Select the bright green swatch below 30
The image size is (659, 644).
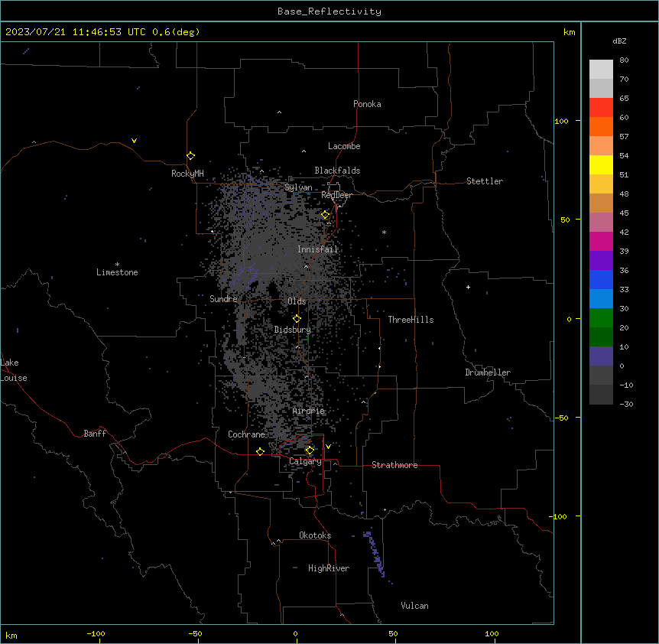[x=601, y=318]
